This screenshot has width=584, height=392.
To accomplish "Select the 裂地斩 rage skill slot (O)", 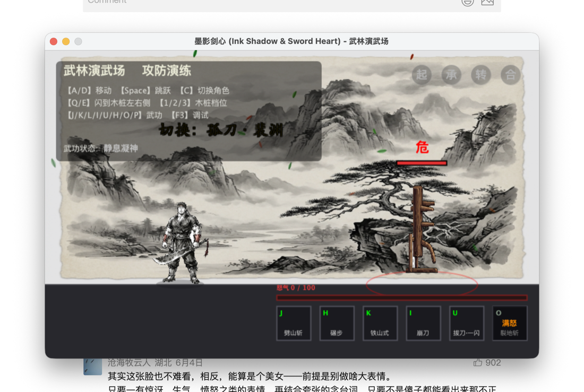I will (510, 323).
